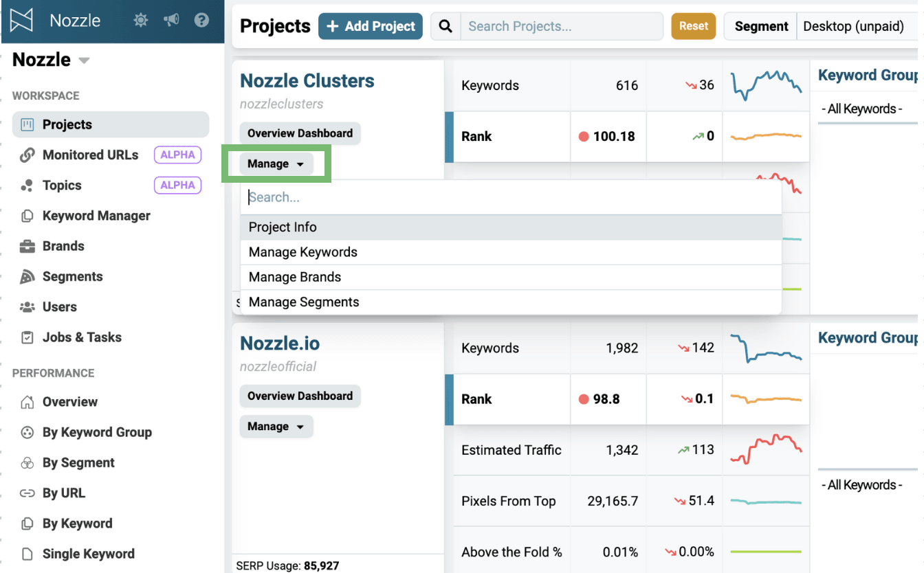The width and height of the screenshot is (924, 573).
Task: Click the By URL link icon
Action: [x=27, y=493]
